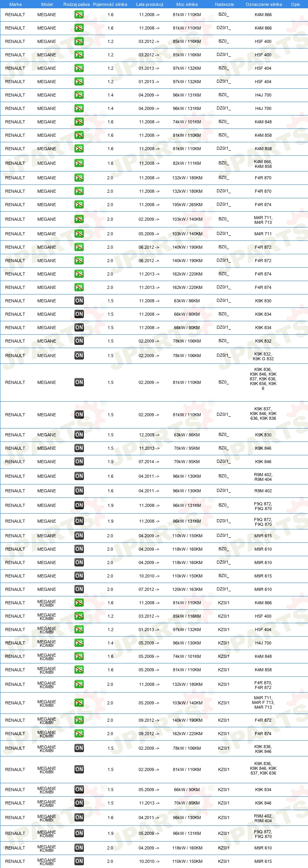Click the ON icon in the 07.2014 K9K 846 row
Viewport: 308px width, 868px height.
(79, 462)
